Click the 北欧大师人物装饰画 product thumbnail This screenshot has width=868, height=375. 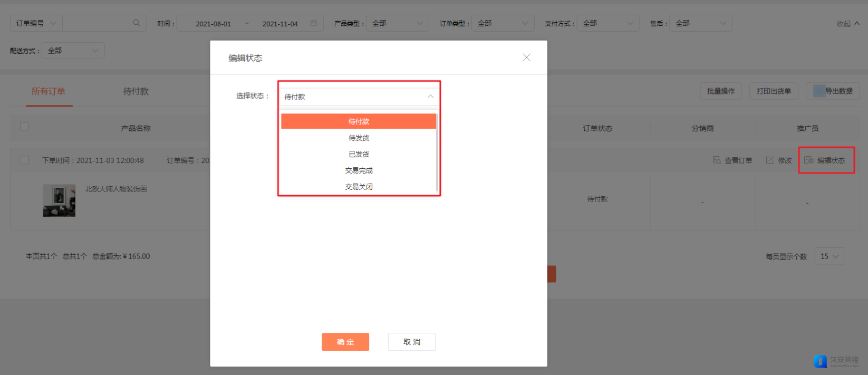(59, 200)
